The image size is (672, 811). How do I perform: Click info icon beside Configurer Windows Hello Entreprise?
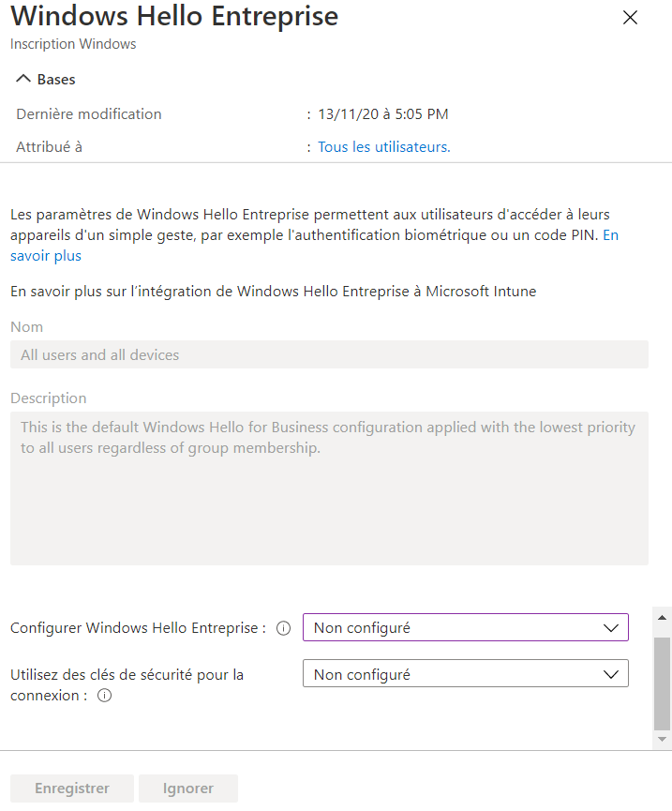click(283, 628)
